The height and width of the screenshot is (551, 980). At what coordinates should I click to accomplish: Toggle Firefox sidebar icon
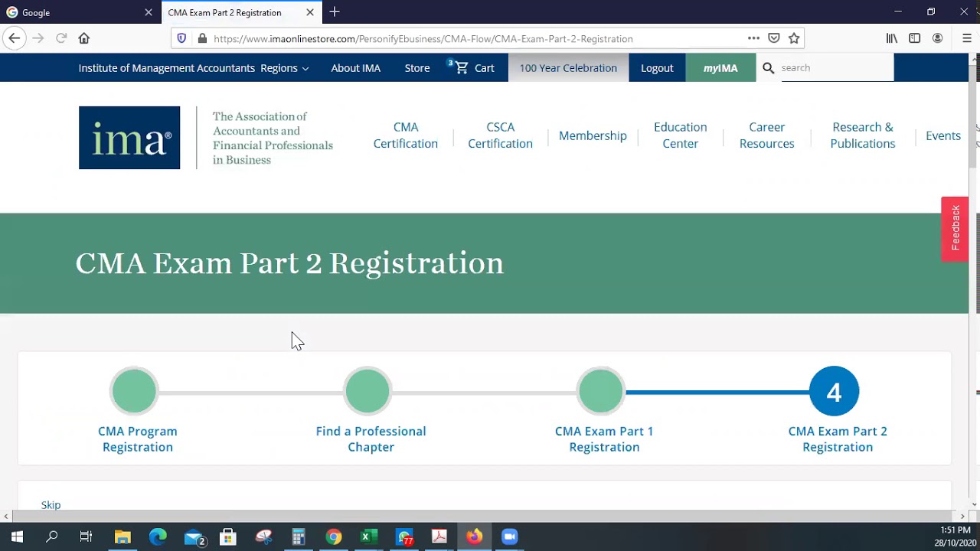click(x=914, y=38)
